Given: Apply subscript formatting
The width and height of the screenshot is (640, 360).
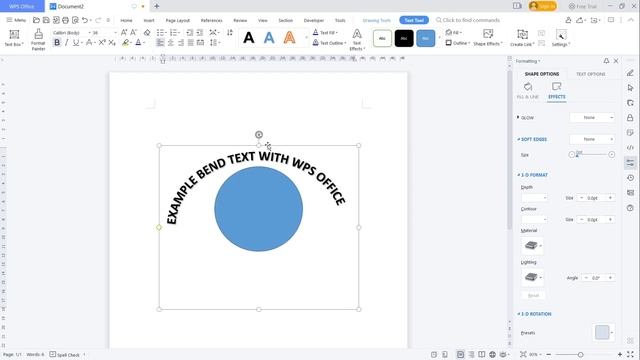Looking at the screenshot, I should [x=112, y=42].
